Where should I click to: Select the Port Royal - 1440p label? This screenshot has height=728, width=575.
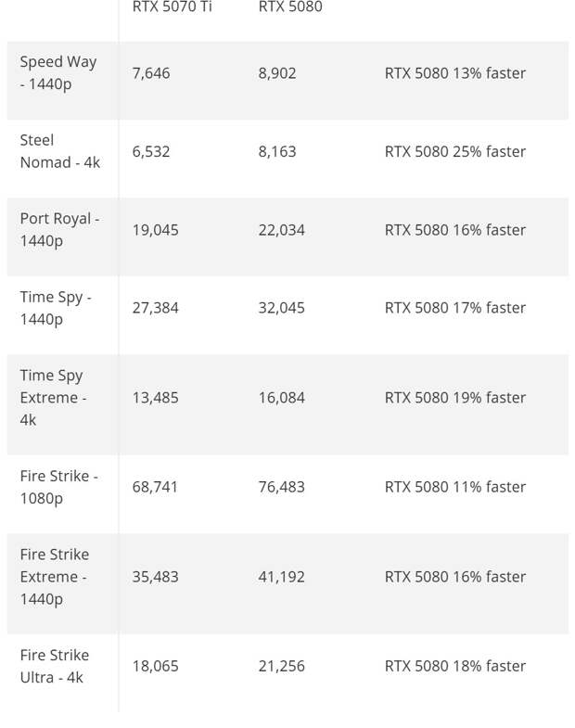point(60,230)
